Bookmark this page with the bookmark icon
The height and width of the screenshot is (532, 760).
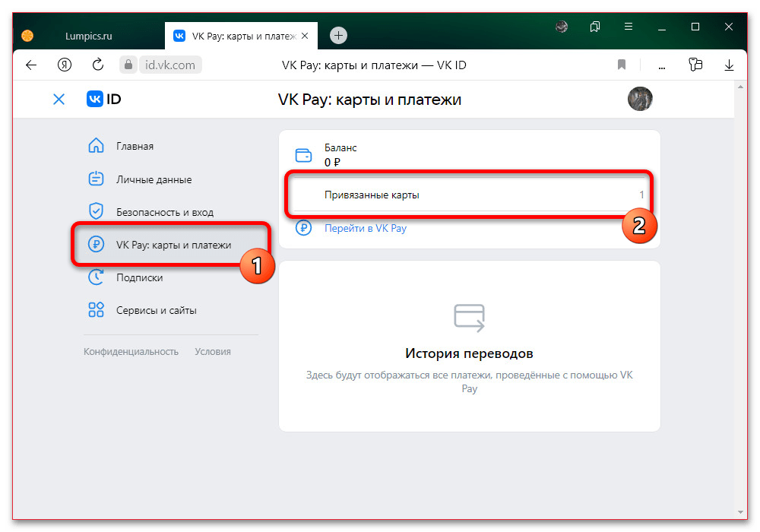pos(622,65)
